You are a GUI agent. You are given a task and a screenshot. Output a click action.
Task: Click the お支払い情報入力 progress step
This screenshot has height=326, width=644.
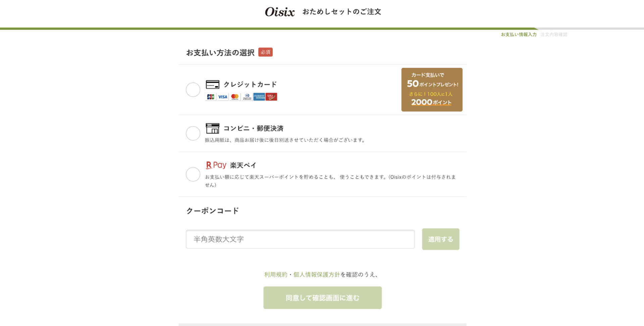[519, 34]
